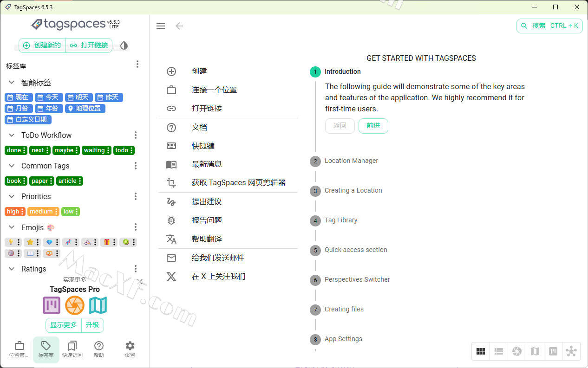Screen dimensions: 588x368
Task: Select 连接一个位置 menu item
Action: point(228,90)
